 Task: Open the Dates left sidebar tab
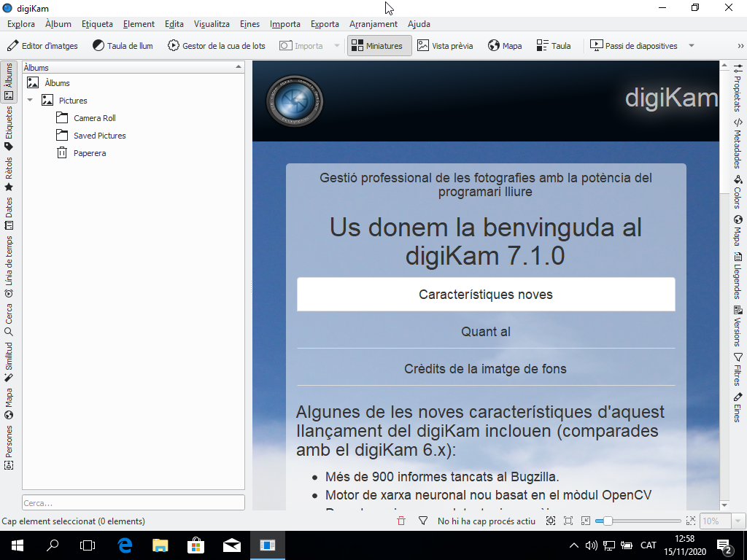[9, 214]
